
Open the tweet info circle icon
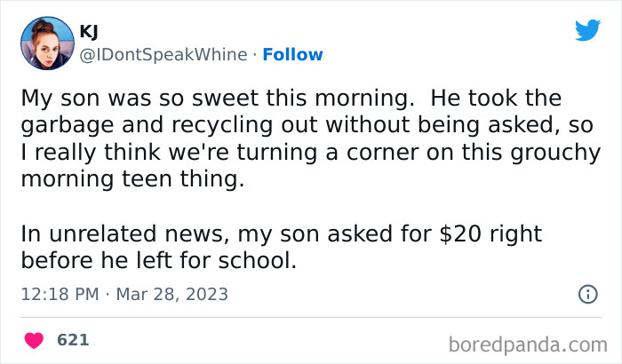coord(587,294)
